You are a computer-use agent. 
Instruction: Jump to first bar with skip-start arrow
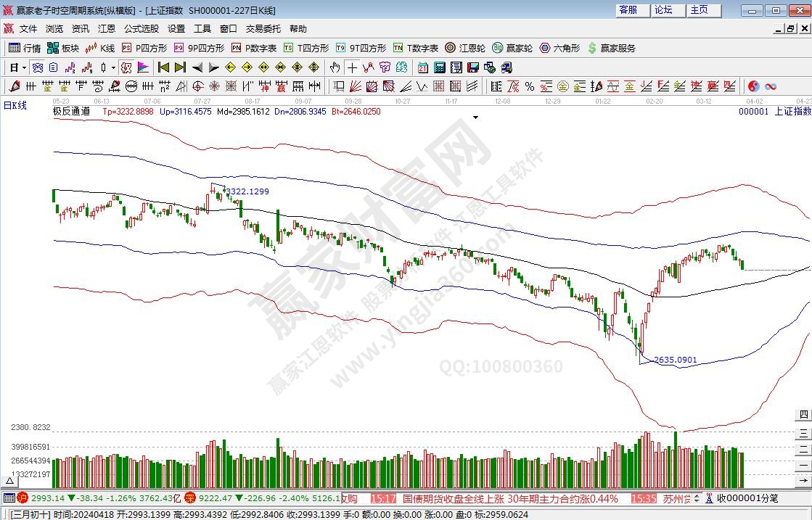pyautogui.click(x=163, y=67)
